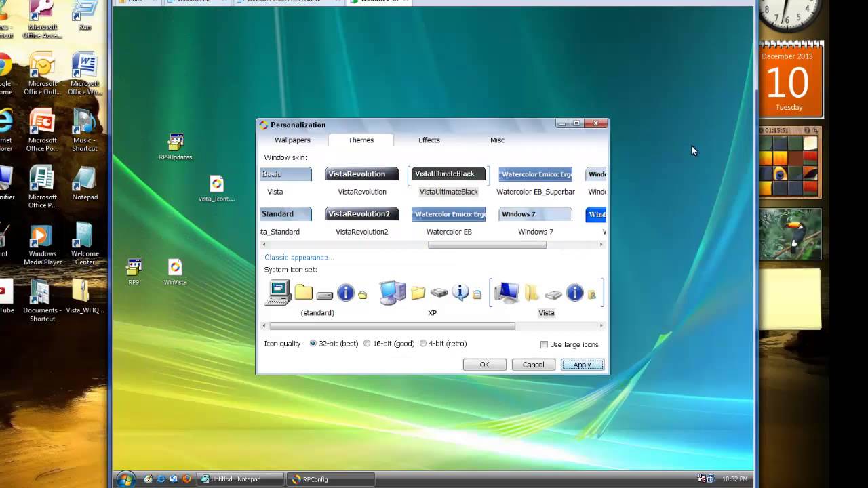
Task: Select the ta_Standard window skin
Action: tap(285, 222)
